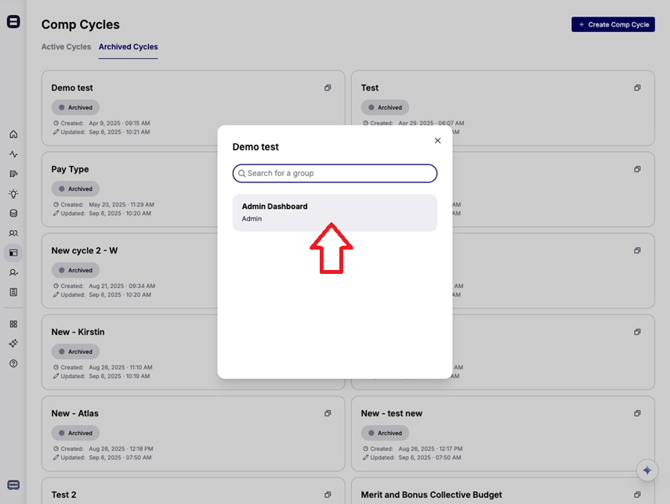Click the sidebar sparkle icon

coord(13,343)
